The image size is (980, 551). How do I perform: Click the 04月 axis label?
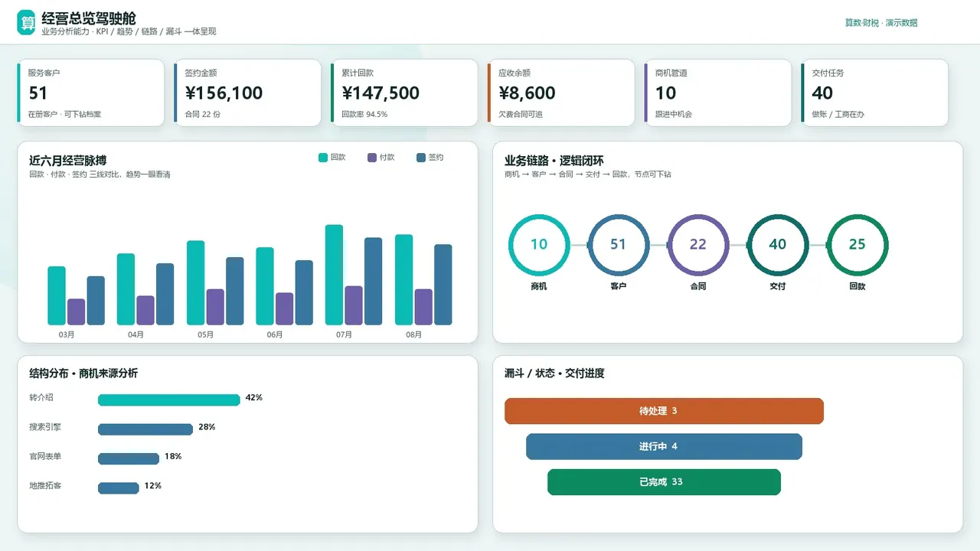click(x=136, y=334)
